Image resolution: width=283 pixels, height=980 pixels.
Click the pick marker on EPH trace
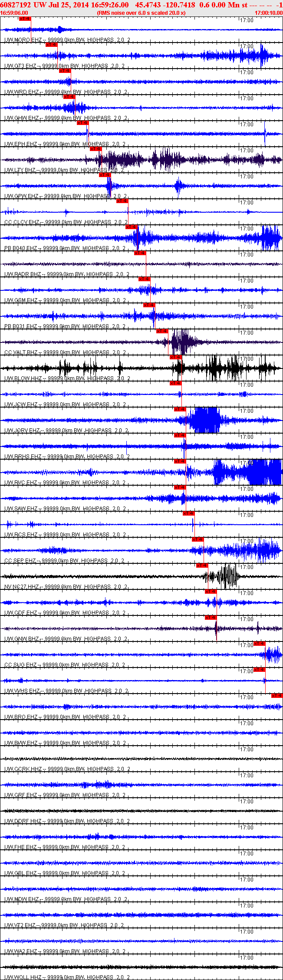pyautogui.click(x=82, y=123)
